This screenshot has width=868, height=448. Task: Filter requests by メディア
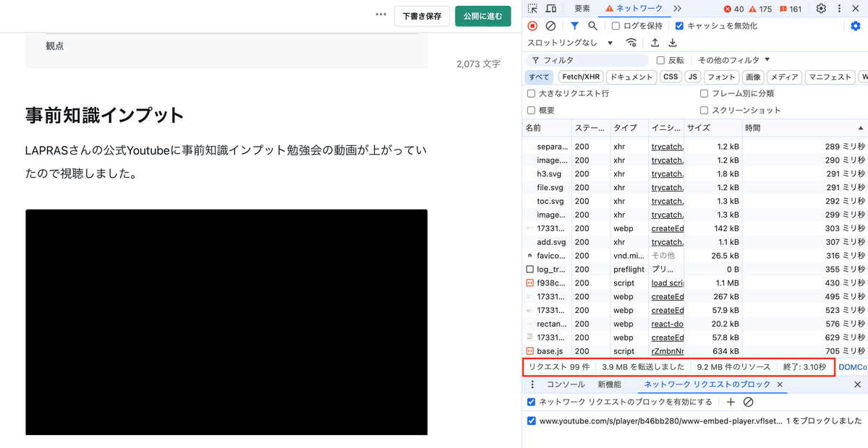click(785, 77)
